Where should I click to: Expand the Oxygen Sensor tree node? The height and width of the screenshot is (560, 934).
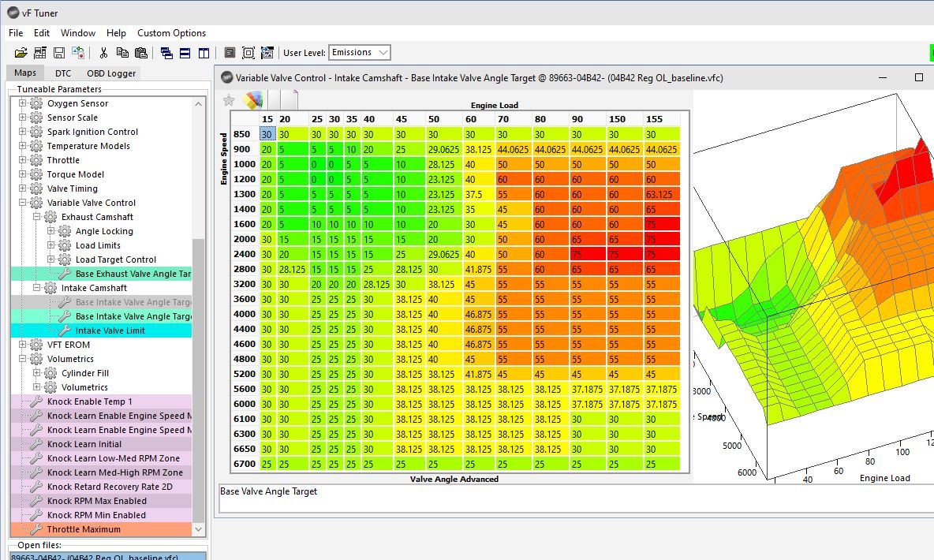click(23, 103)
